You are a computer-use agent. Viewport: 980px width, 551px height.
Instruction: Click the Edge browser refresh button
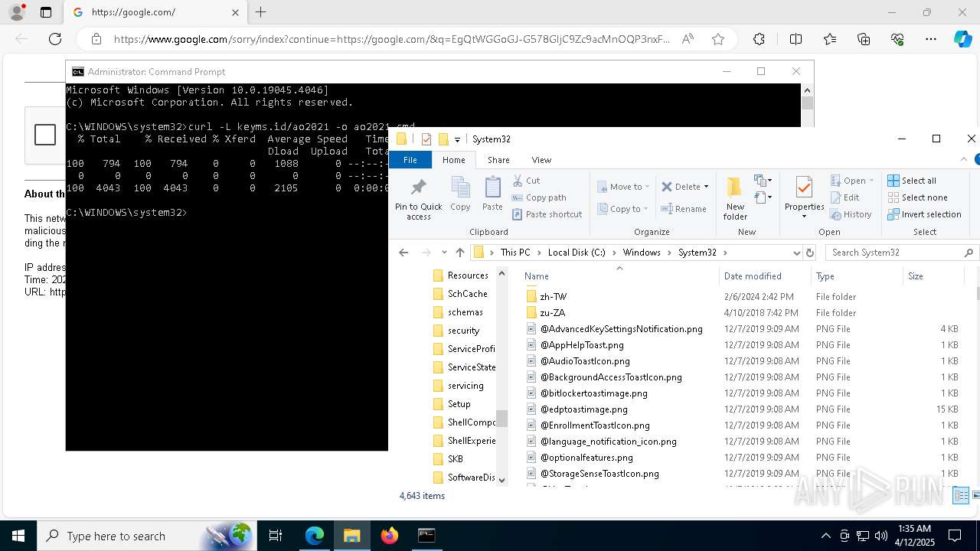tap(55, 39)
